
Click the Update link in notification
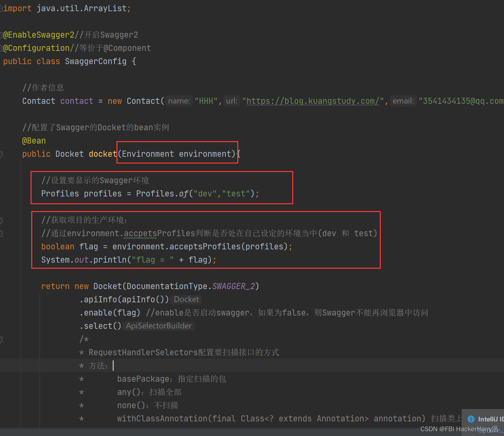pos(490,431)
